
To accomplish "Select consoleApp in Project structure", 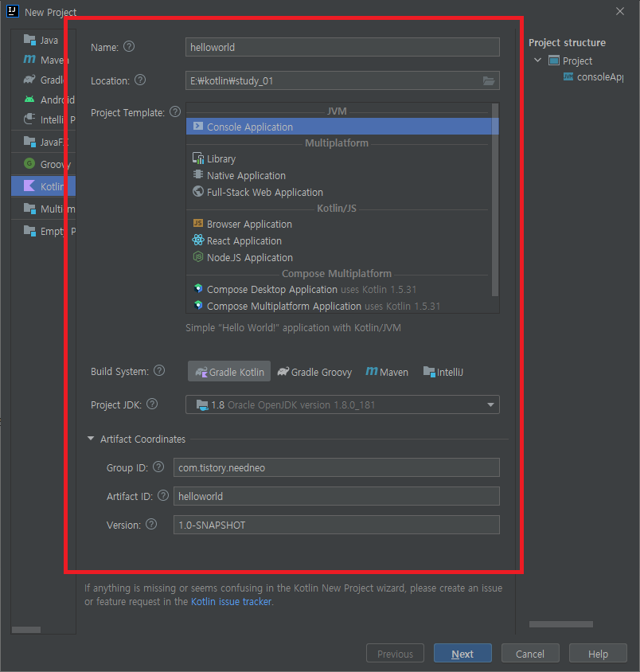I will pyautogui.click(x=599, y=77).
